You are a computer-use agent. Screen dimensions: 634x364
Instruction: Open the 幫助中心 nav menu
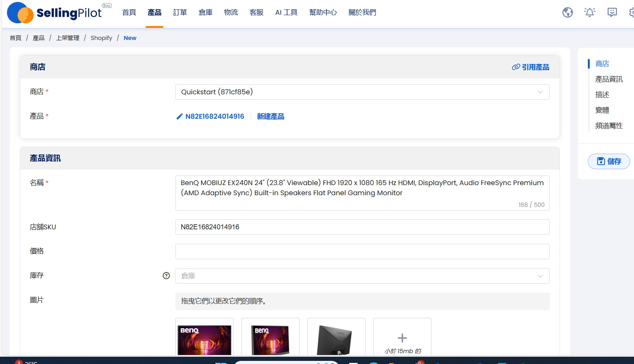[x=323, y=12]
